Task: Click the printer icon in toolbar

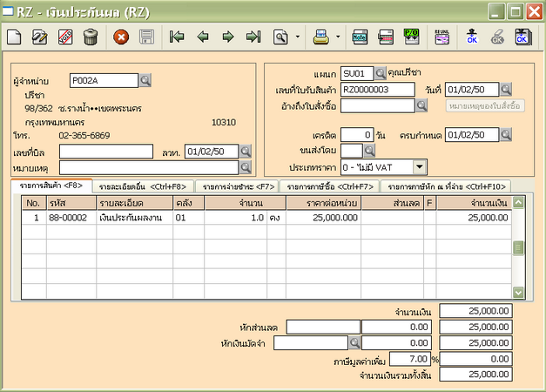Action: point(320,37)
